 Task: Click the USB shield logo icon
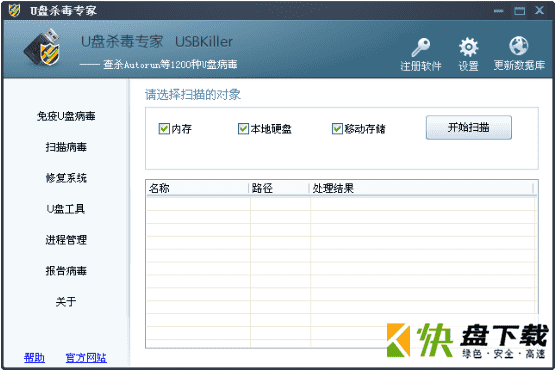[x=43, y=48]
